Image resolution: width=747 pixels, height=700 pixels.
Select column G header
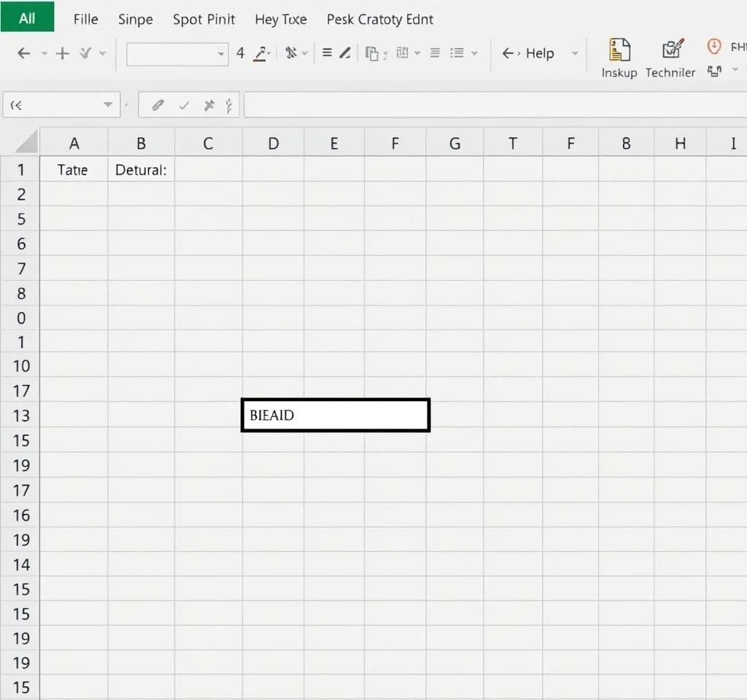pyautogui.click(x=455, y=143)
